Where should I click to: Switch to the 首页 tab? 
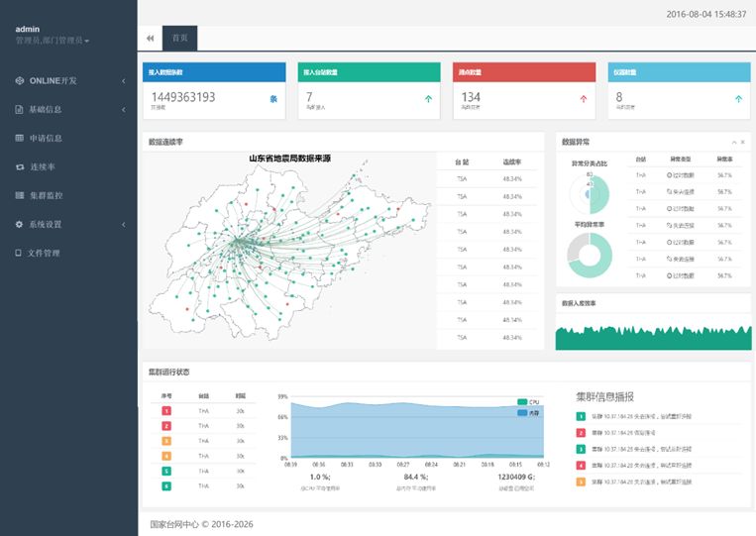(179, 39)
